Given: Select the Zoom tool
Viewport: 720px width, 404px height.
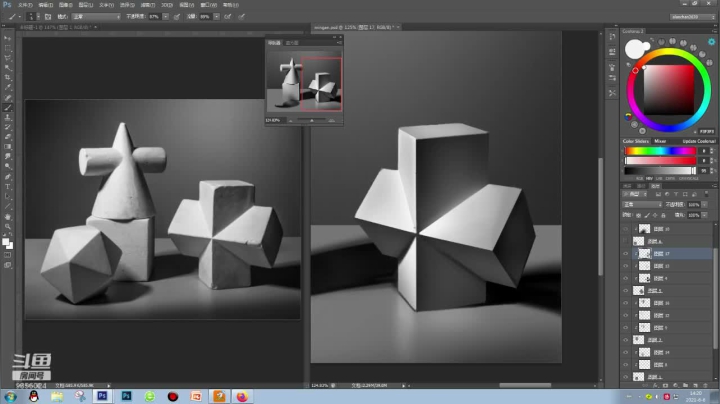Looking at the screenshot, I should coord(8,226).
